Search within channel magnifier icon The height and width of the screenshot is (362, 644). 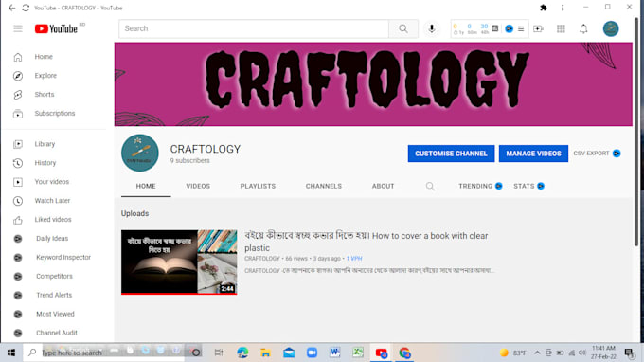[430, 187]
